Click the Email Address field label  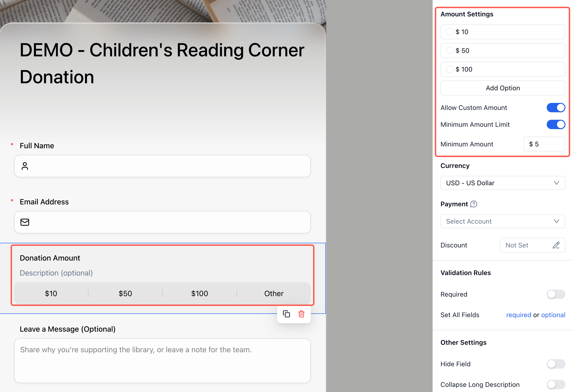[x=44, y=202]
